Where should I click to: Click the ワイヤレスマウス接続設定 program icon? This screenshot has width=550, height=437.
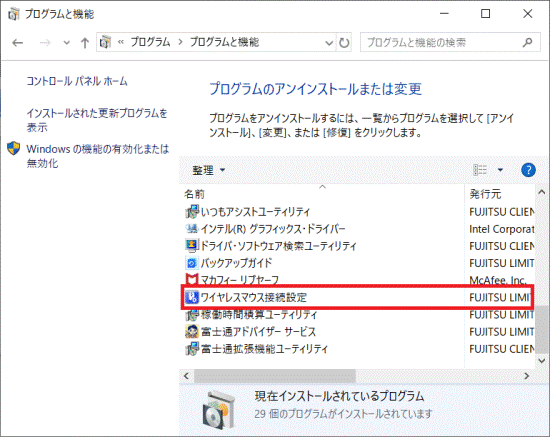[192, 297]
